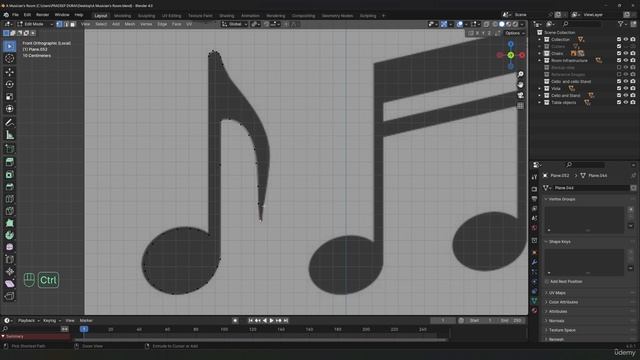This screenshot has height=360, width=640.
Task: Switch perspective/orthographic grid icon
Action: click(x=520, y=106)
